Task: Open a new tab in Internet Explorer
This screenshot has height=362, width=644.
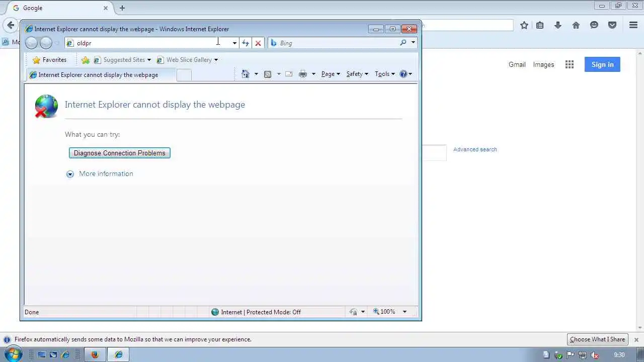Action: 184,75
